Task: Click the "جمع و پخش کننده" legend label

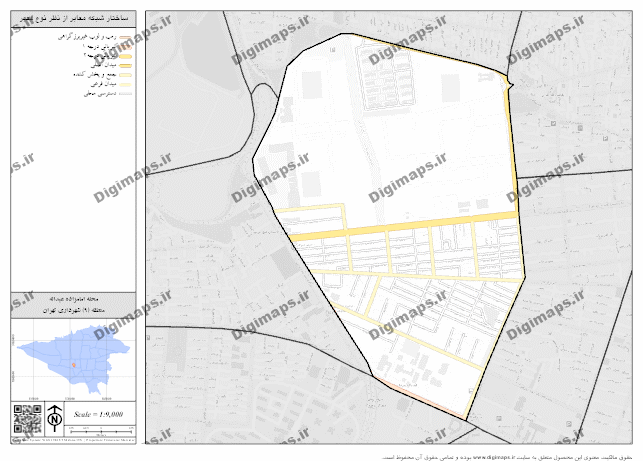Action: pos(95,75)
